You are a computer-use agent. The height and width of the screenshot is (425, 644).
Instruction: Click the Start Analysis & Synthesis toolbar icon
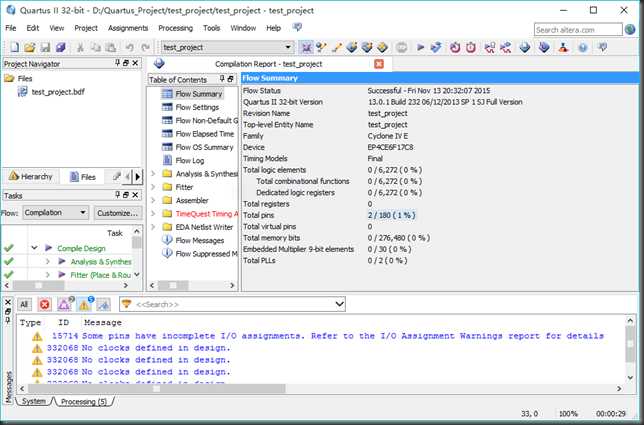[436, 47]
